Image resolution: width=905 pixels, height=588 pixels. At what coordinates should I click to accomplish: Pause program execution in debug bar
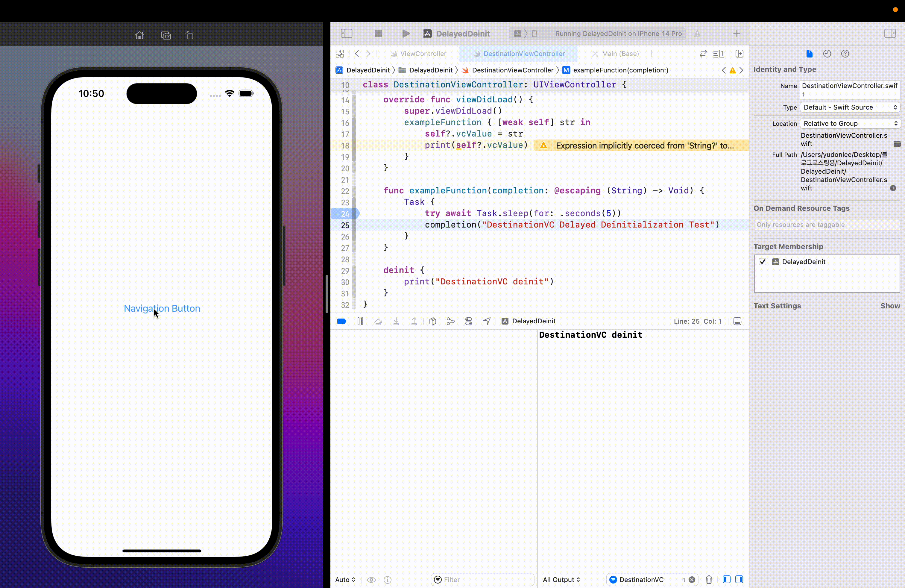tap(360, 321)
